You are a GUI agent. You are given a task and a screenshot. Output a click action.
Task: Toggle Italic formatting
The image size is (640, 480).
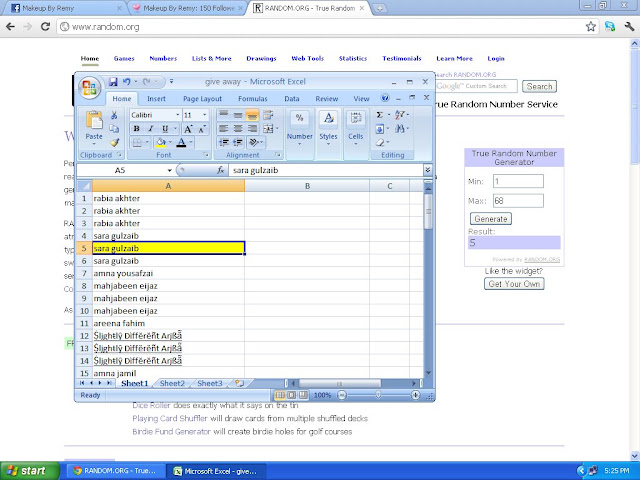click(150, 129)
